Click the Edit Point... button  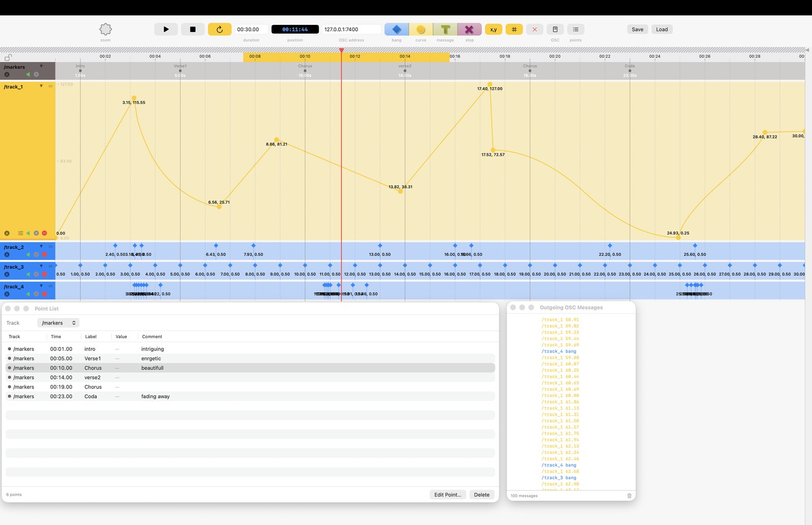pyautogui.click(x=448, y=495)
